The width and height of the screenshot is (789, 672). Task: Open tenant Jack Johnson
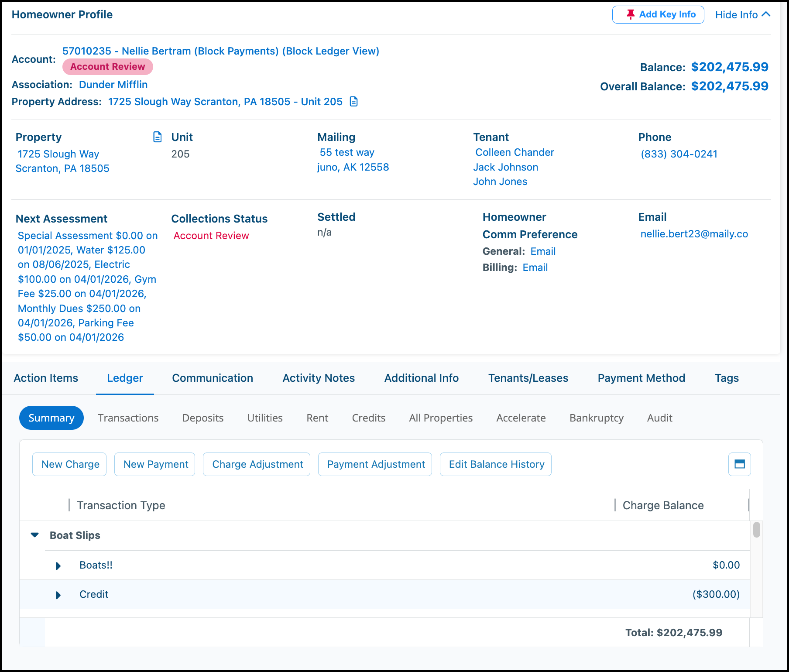coord(505,167)
